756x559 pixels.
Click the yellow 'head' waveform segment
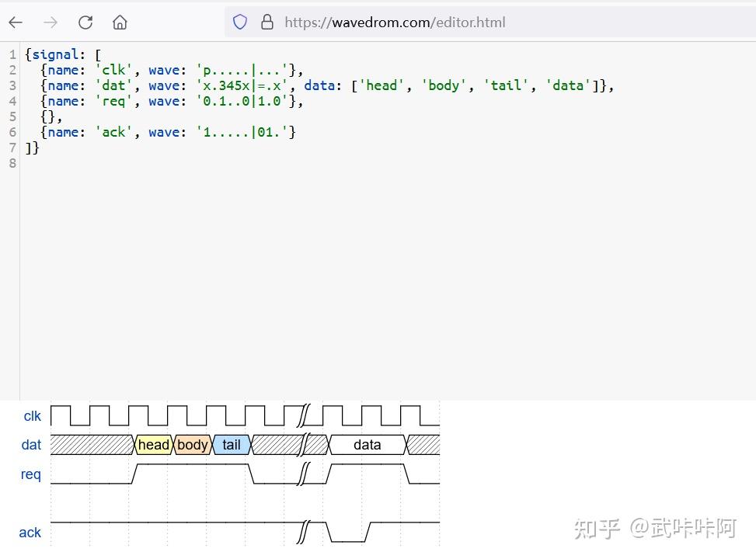pos(154,445)
